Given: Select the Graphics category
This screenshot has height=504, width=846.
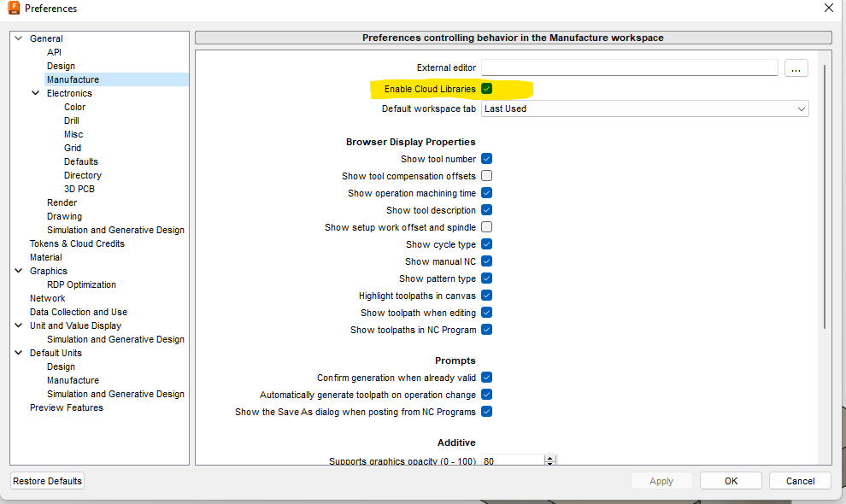Looking at the screenshot, I should click(49, 271).
